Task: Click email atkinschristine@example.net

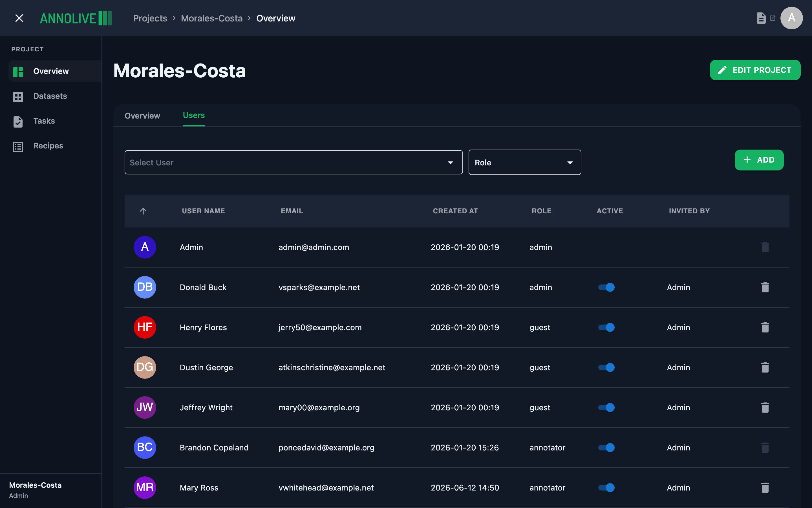Action: [x=332, y=367]
